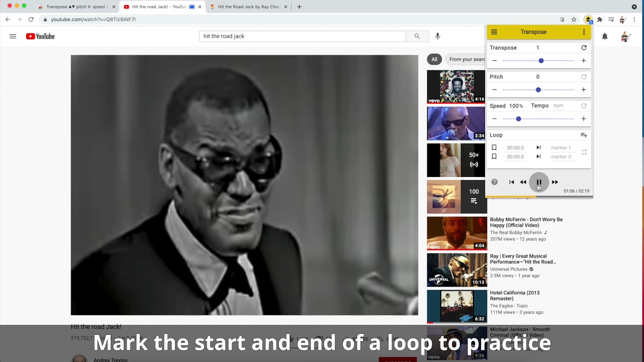Toggle loop repeat between markers
This screenshot has width=644, height=362.
(x=584, y=152)
